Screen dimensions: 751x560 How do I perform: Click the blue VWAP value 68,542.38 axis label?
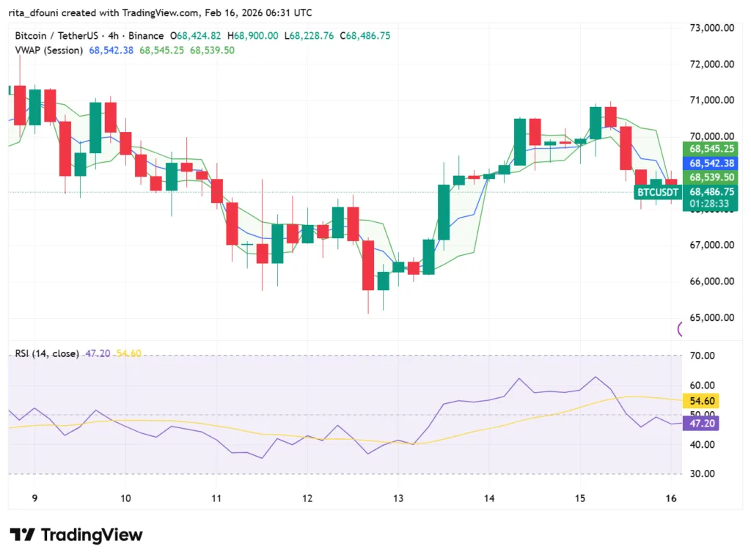point(710,163)
